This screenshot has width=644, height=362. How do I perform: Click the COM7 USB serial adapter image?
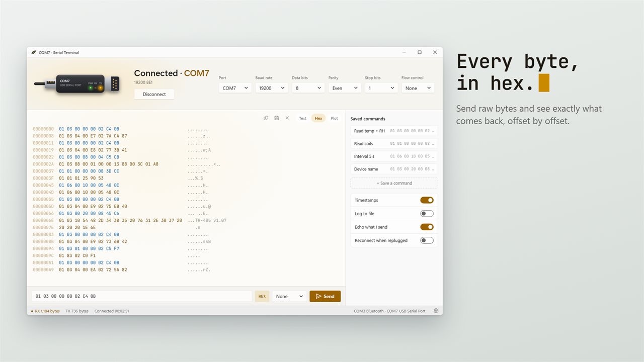click(76, 84)
